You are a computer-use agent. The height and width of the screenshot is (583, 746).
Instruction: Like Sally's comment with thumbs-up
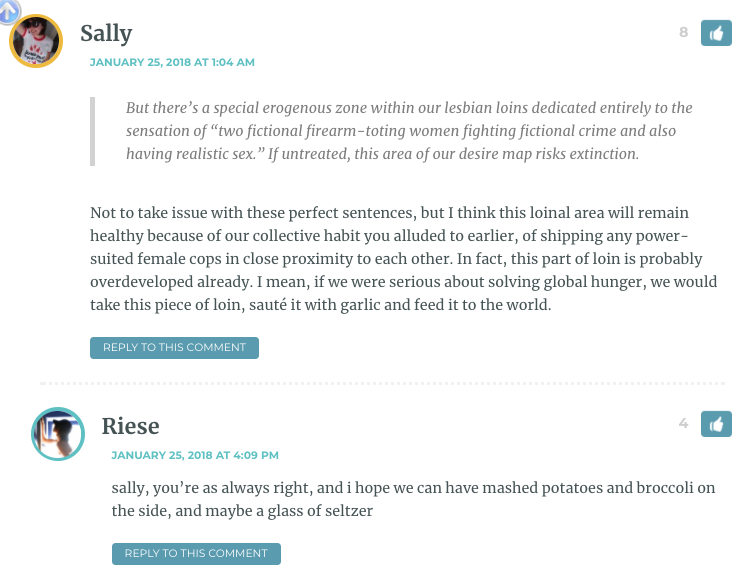716,33
